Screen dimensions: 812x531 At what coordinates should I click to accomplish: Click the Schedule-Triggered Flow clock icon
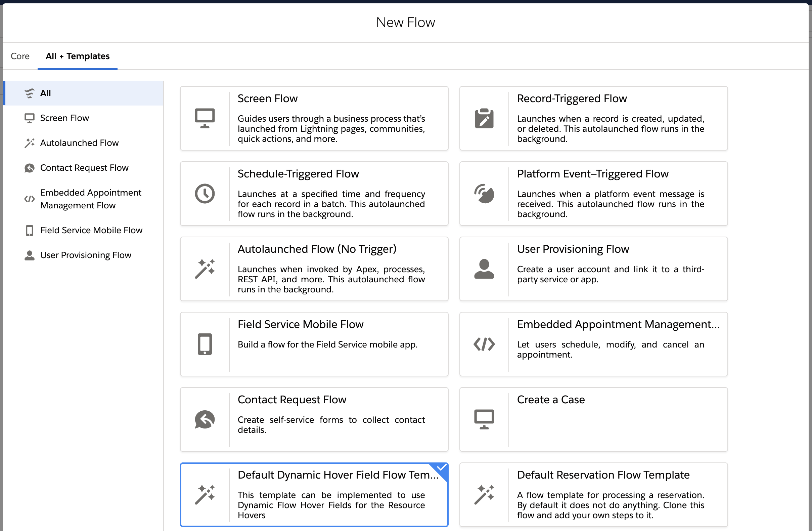pos(205,194)
